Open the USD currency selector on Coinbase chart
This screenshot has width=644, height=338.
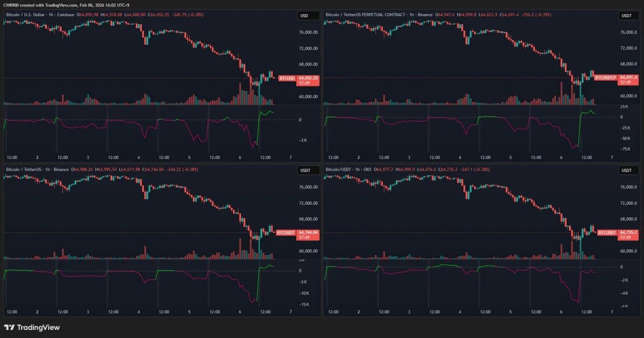pos(308,16)
